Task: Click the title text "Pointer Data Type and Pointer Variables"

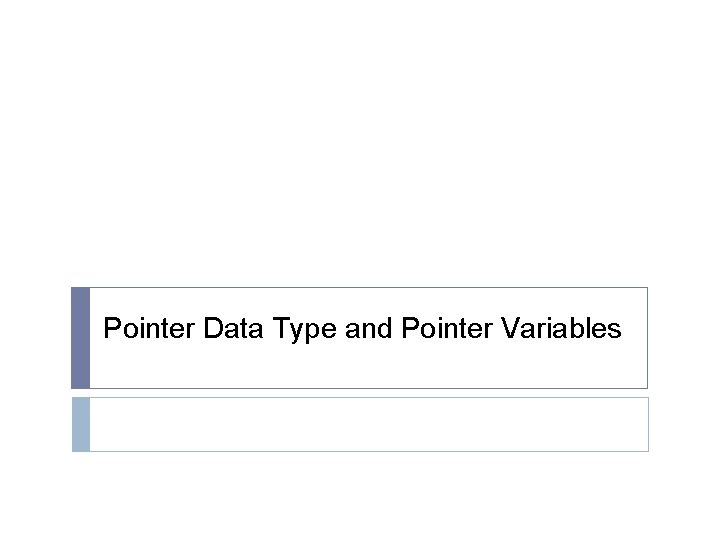Action: [362, 329]
